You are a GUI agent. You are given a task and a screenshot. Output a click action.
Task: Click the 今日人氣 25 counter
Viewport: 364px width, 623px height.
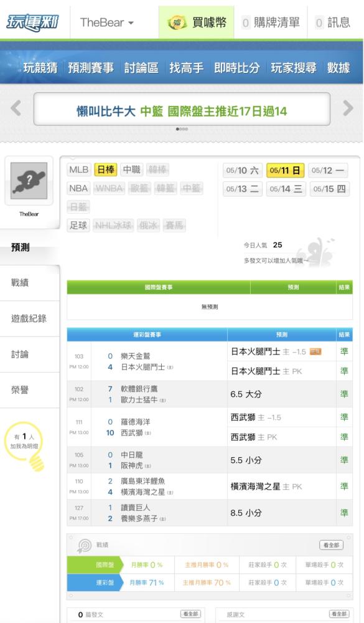pos(263,245)
